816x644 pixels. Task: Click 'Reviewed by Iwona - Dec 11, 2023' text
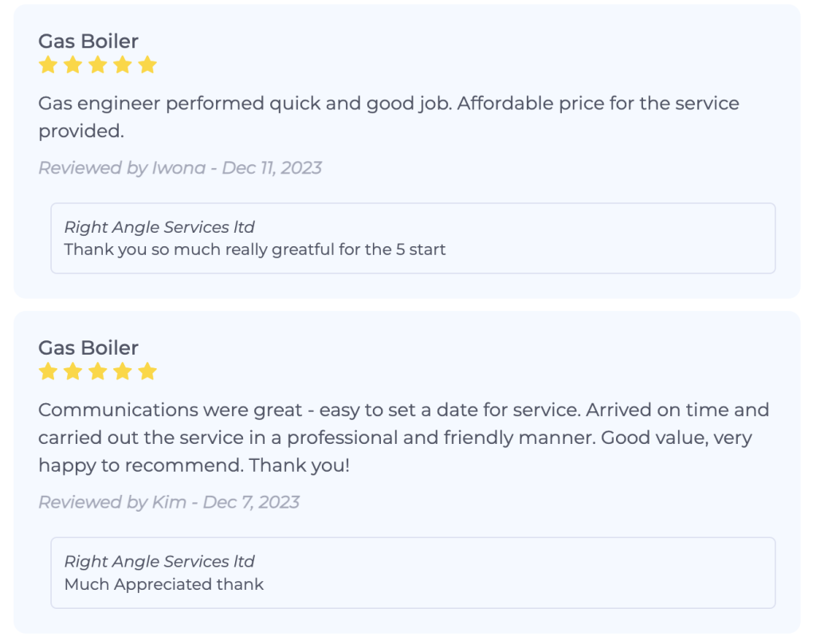coord(180,167)
